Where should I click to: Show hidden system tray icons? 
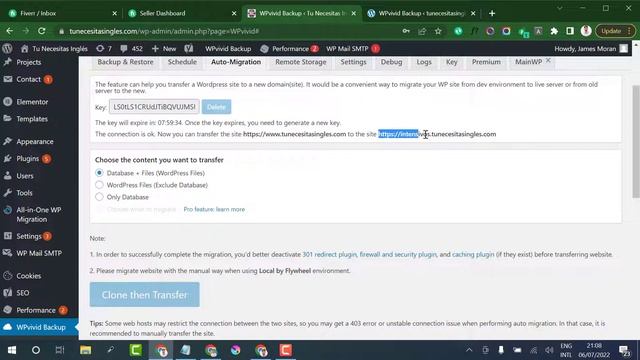point(469,350)
